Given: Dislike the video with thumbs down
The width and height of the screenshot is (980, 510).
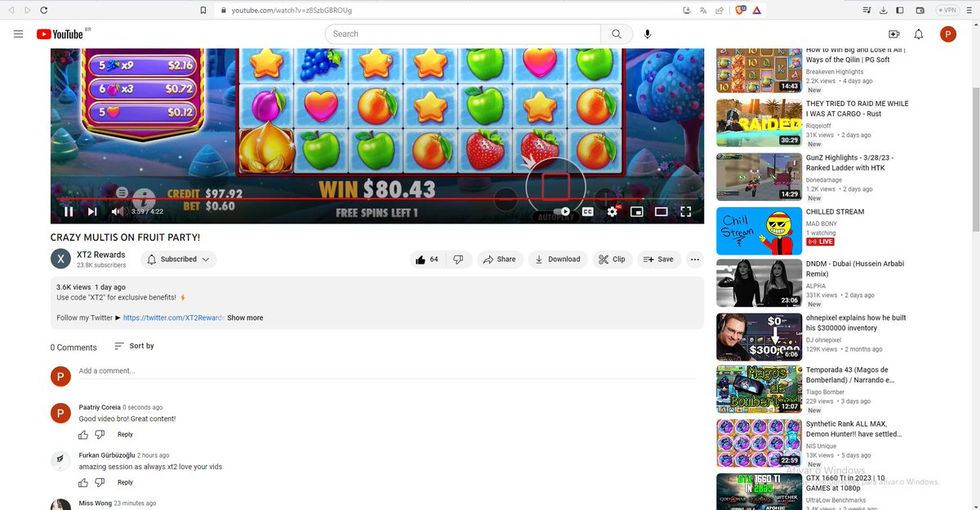Looking at the screenshot, I should pos(458,259).
